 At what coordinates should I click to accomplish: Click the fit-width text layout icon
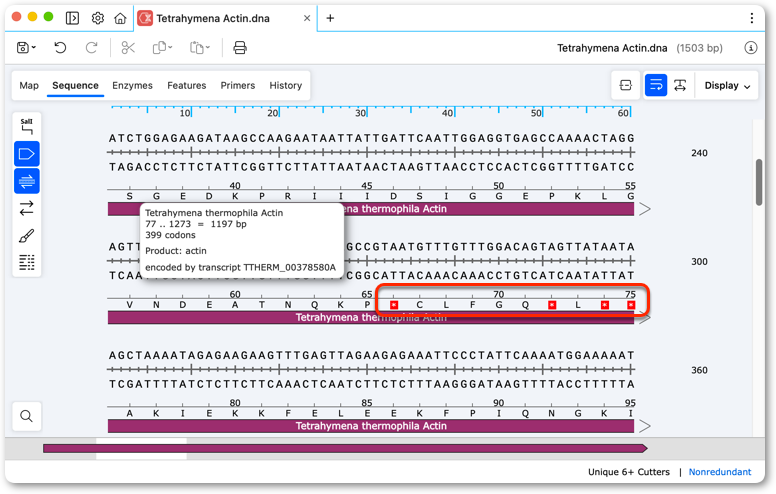[680, 86]
